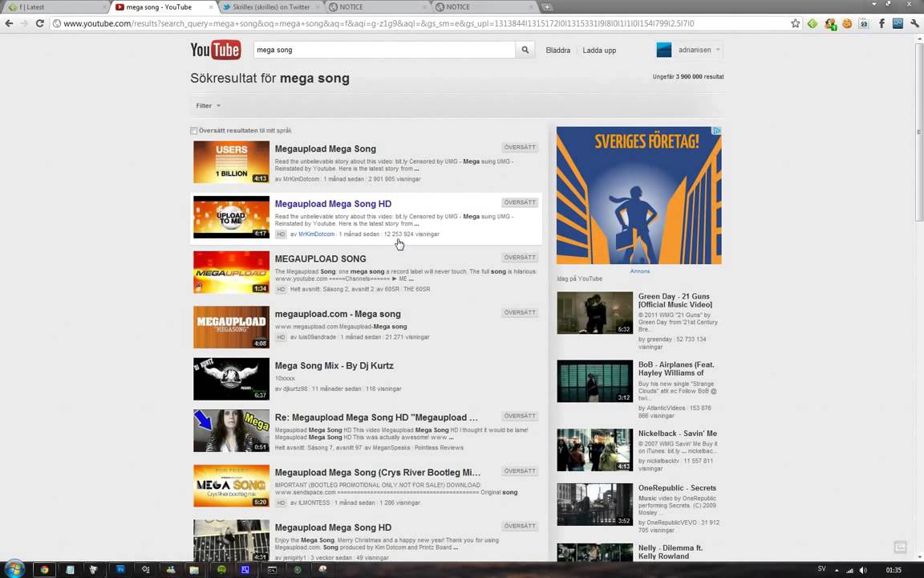Click the Ladda upp link

pyautogui.click(x=599, y=51)
